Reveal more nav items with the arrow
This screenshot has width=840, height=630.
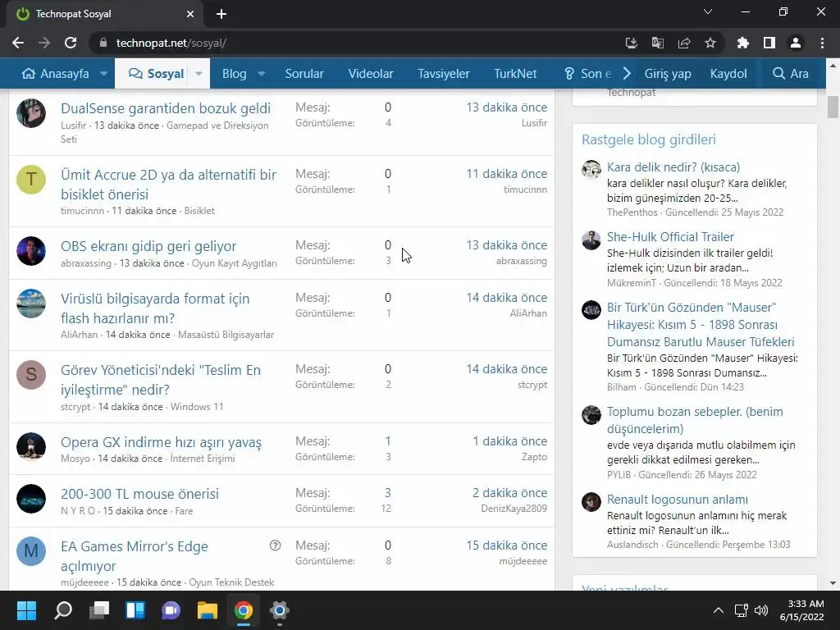[627, 73]
